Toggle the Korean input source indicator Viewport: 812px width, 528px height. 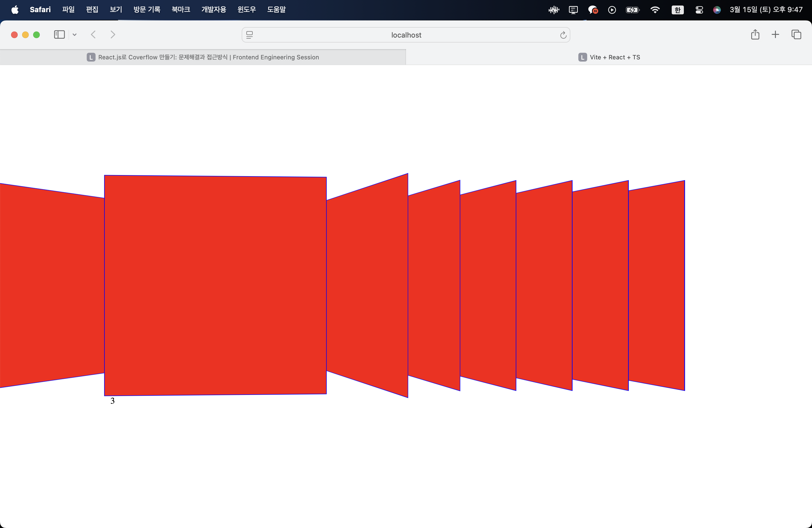677,10
